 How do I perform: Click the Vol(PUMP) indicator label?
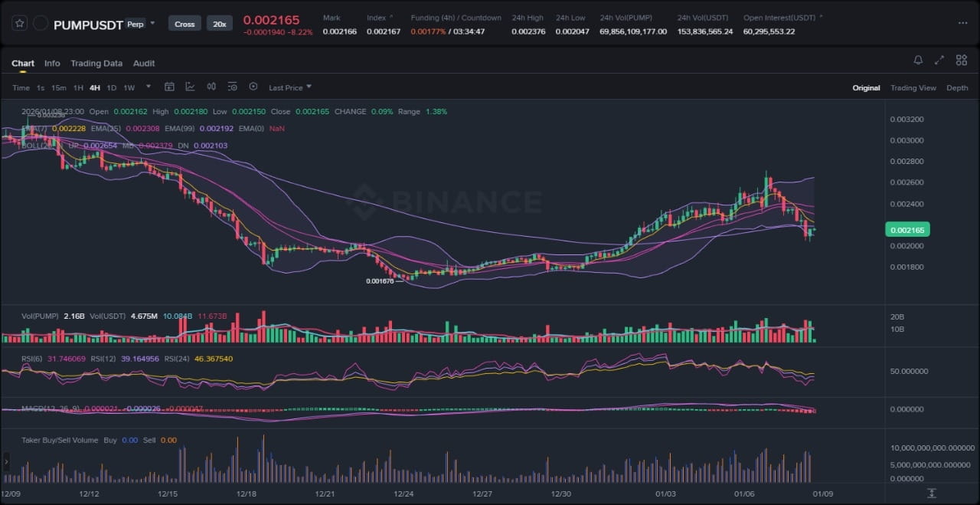(x=41, y=316)
